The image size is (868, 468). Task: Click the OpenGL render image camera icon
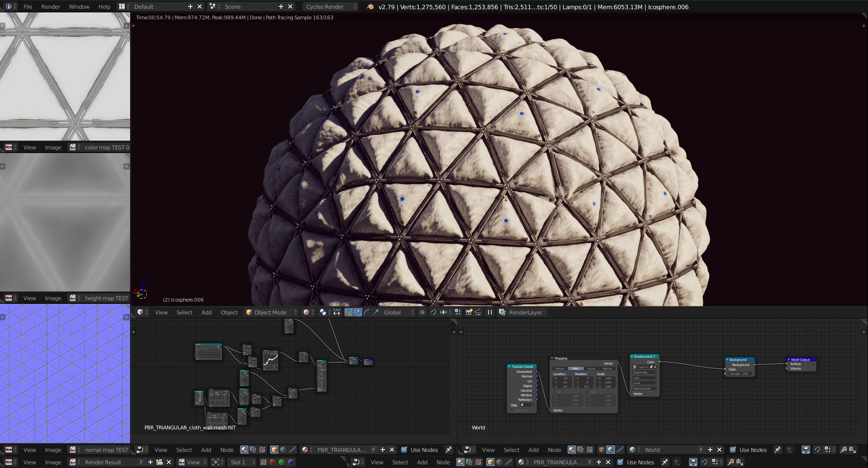coord(469,312)
